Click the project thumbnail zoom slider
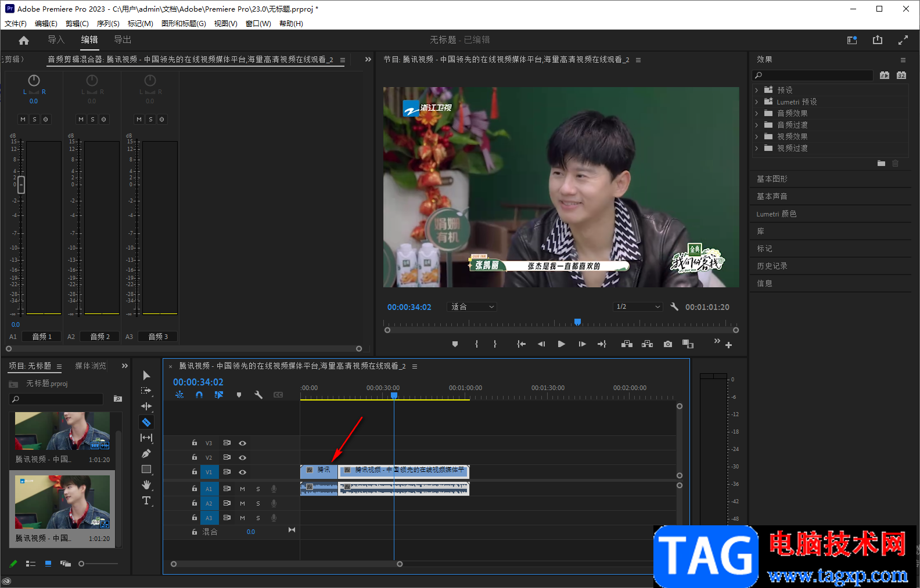Image resolution: width=920 pixels, height=588 pixels. [x=81, y=564]
